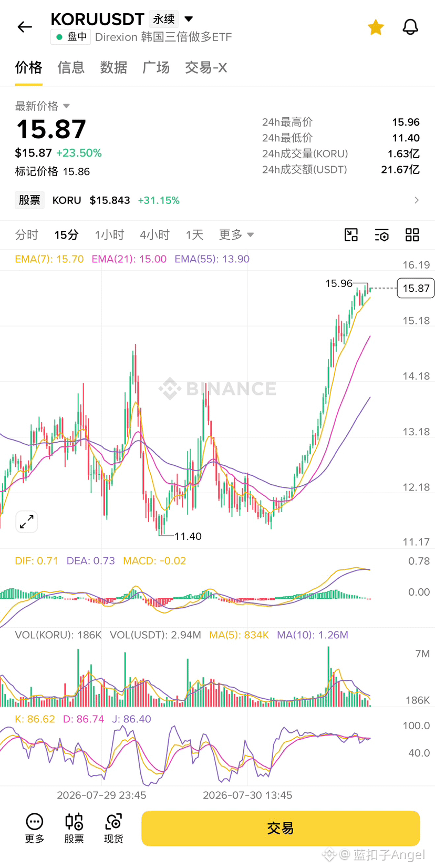Tap the 11.40 chart low marker
435x868 pixels.
pos(188,536)
